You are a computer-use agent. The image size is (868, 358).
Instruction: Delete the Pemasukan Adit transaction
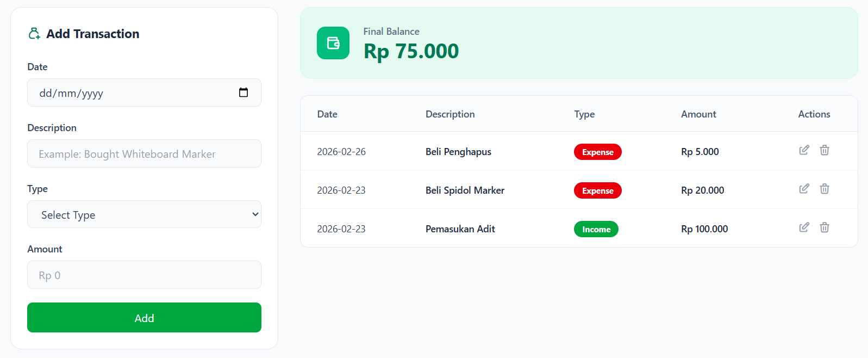(x=825, y=227)
